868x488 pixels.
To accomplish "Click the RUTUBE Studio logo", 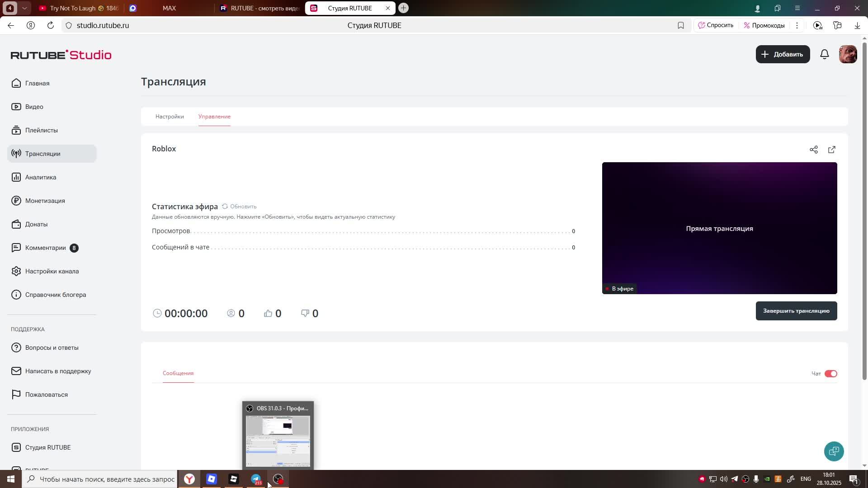I will pos(61,55).
